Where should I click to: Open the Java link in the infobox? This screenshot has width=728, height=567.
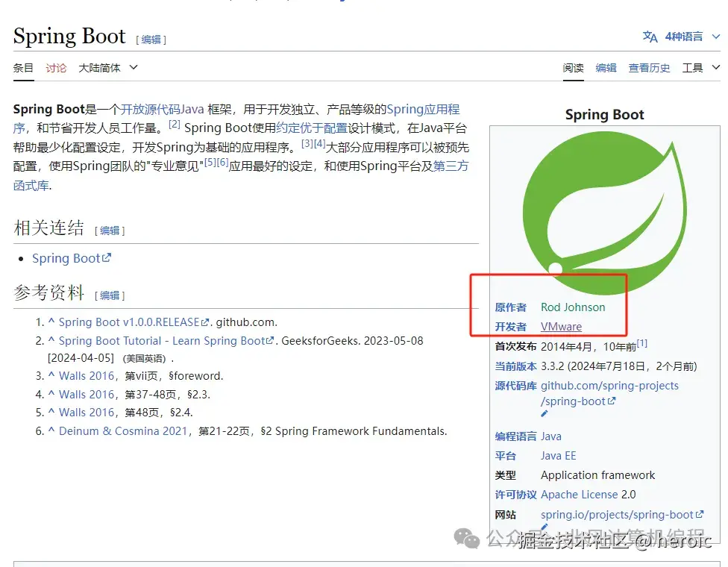551,436
